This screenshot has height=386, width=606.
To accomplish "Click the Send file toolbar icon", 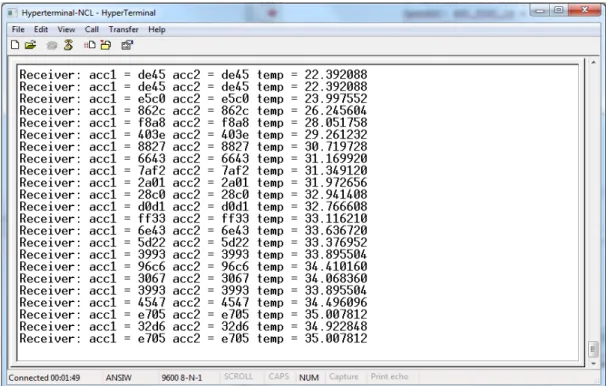I will (90, 45).
